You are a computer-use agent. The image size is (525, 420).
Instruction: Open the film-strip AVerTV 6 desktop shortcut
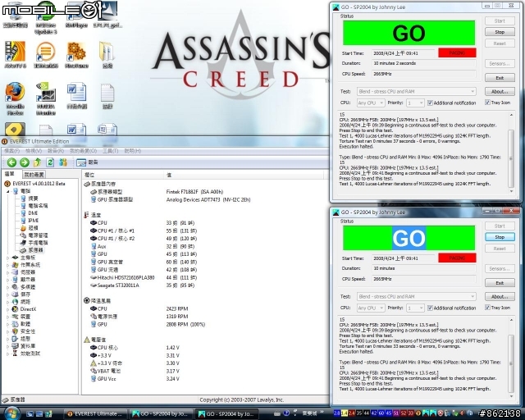[x=15, y=55]
